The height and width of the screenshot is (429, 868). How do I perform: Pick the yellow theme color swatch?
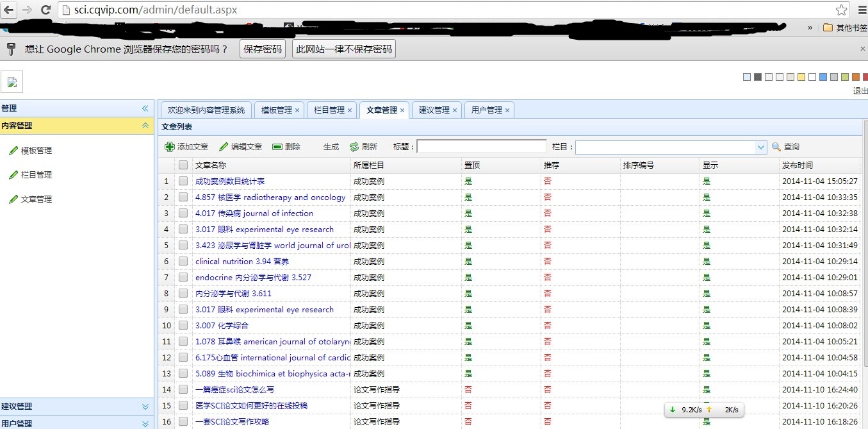[801, 77]
